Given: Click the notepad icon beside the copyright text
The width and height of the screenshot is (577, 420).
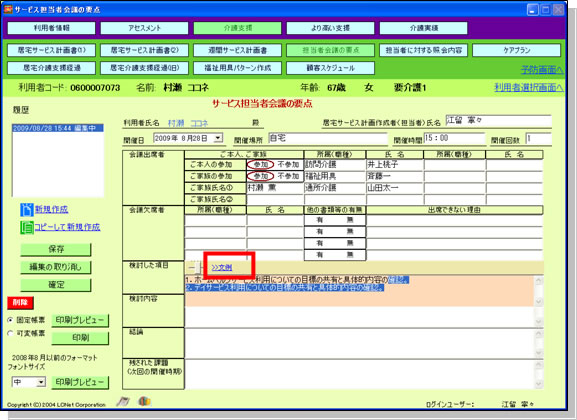Looking at the screenshot, I should point(123,402).
